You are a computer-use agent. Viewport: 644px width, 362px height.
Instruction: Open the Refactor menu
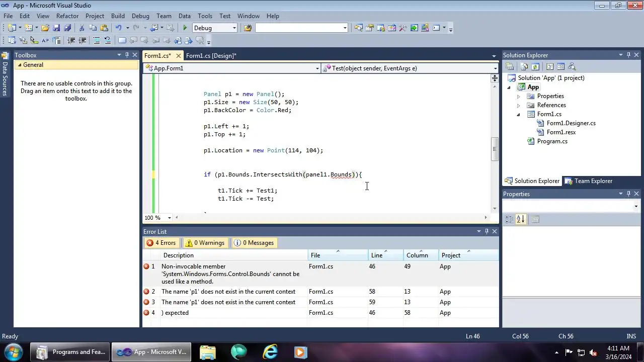coord(67,16)
